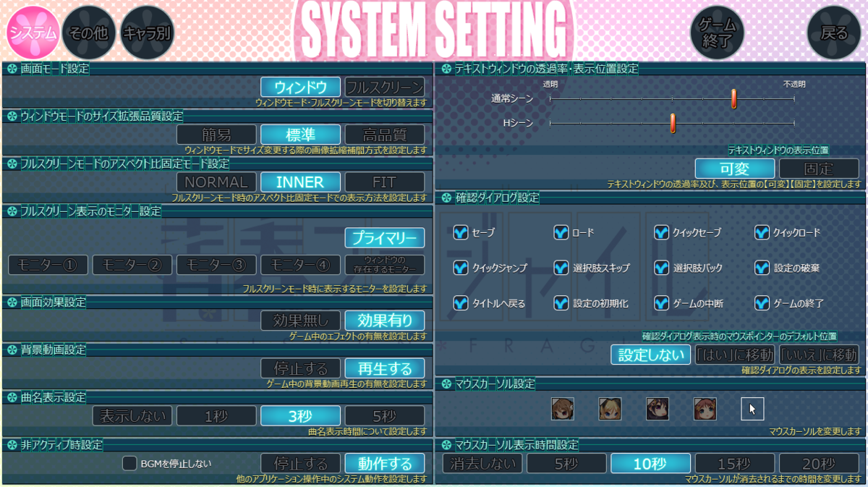Set cursor hide time to 15秒
The width and height of the screenshot is (868, 487).
point(735,464)
